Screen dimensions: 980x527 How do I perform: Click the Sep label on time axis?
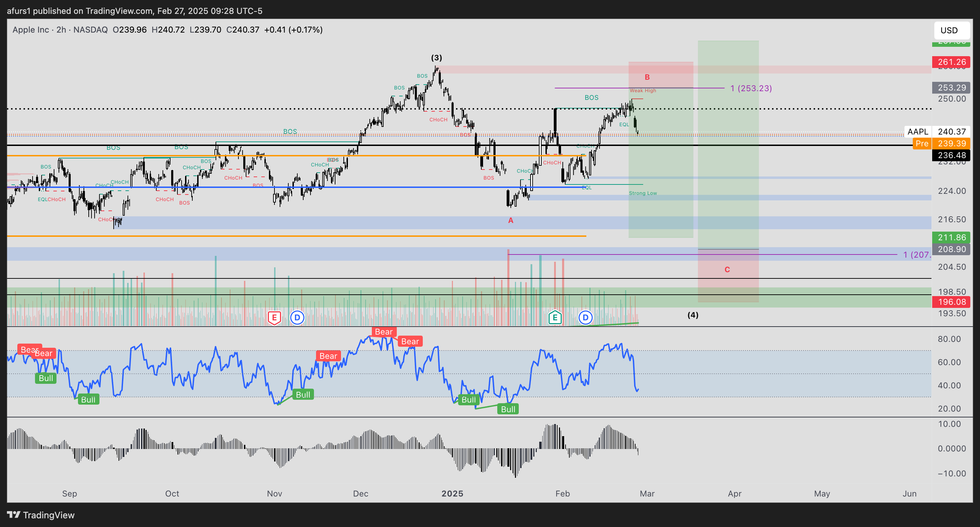(70, 493)
